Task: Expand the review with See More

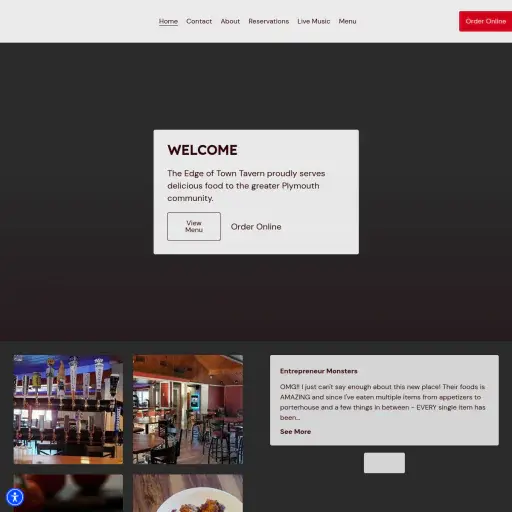Action: coord(295,431)
